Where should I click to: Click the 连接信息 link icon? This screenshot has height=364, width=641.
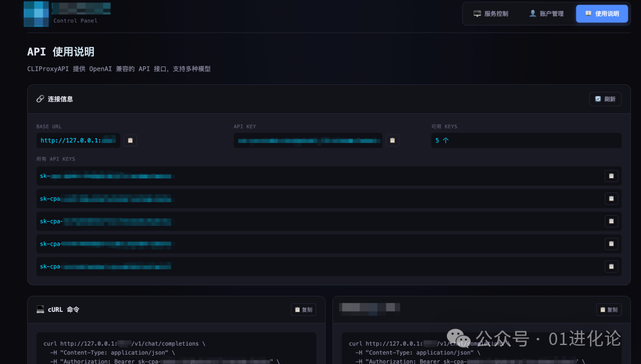(x=40, y=99)
